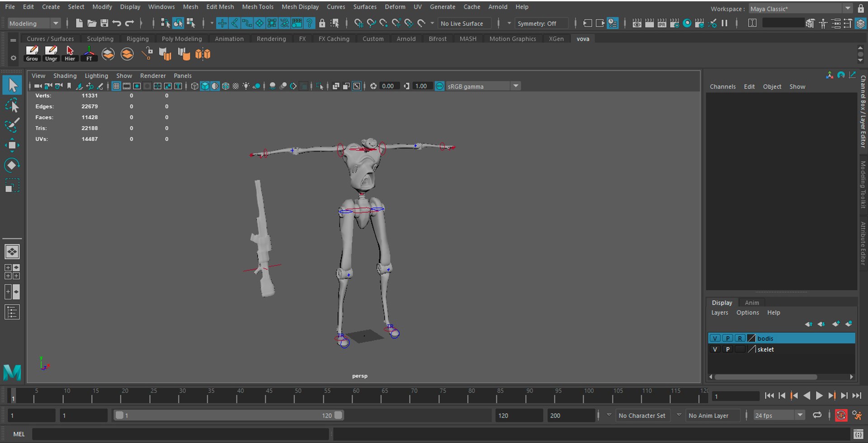This screenshot has height=443, width=868.
Task: Activate the Lasso select tool
Action: pos(12,105)
